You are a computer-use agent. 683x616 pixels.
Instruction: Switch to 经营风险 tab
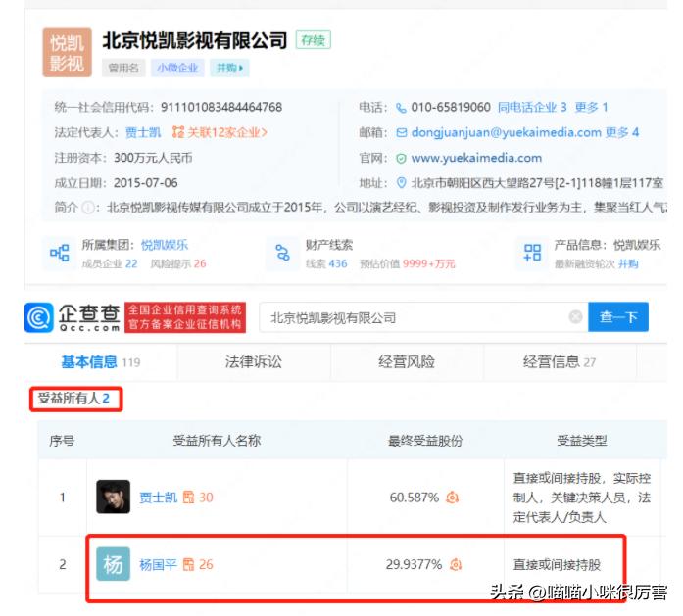tap(407, 362)
